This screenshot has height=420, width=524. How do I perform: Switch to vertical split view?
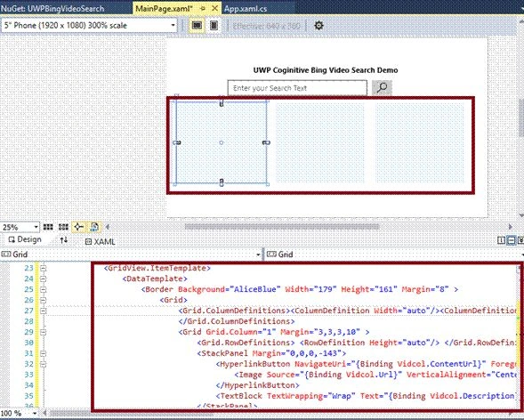coord(501,240)
